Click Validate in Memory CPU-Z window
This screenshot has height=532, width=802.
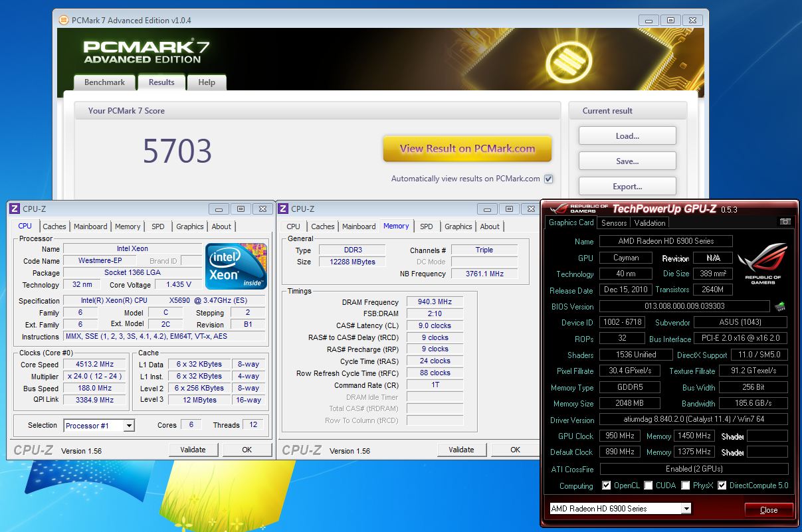(461, 450)
